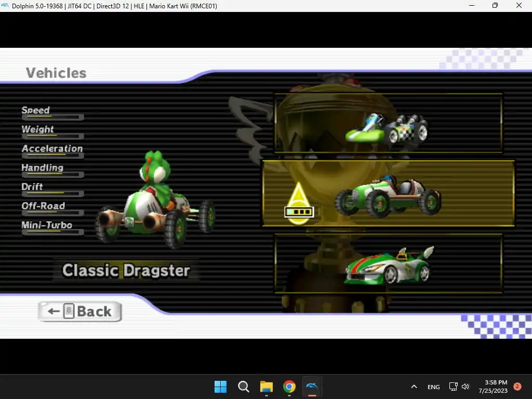Choose the highlighted Classic Dragster vehicle
The image size is (532, 399).
click(x=389, y=193)
